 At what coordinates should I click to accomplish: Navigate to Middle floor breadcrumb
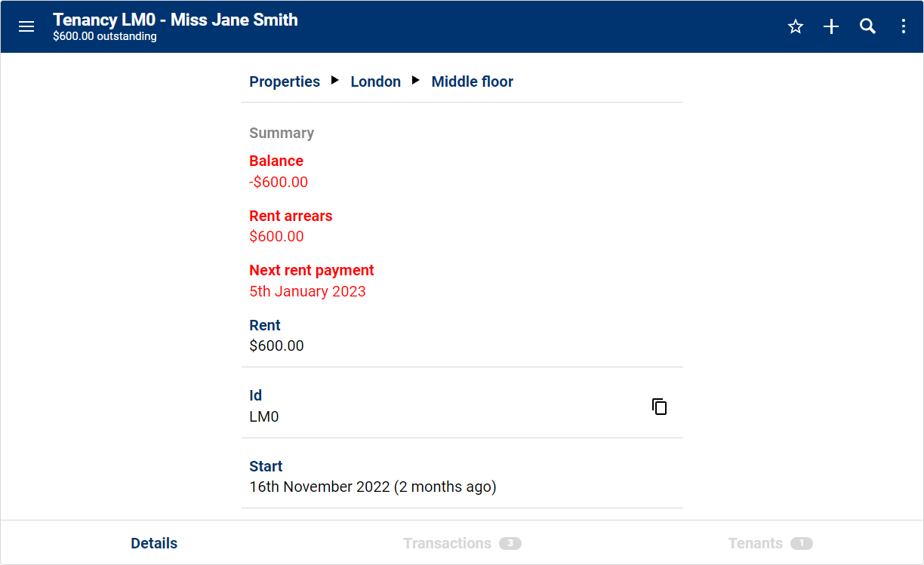(x=472, y=81)
